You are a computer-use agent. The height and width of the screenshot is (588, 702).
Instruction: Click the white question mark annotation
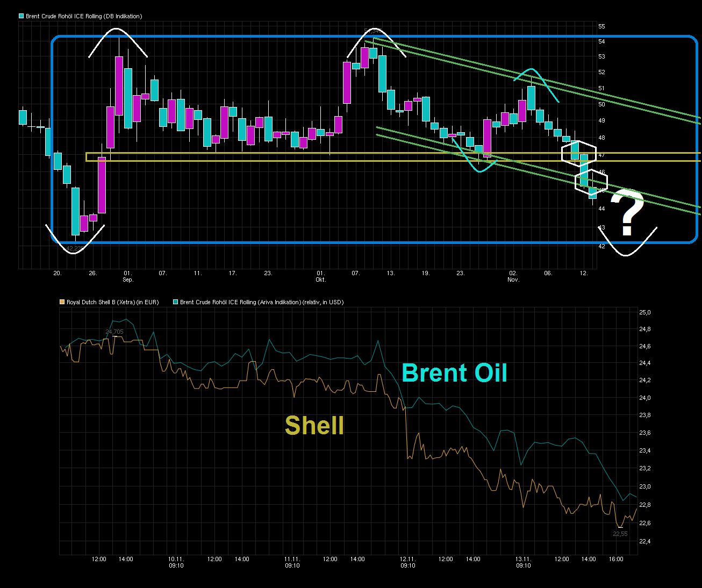tap(628, 215)
